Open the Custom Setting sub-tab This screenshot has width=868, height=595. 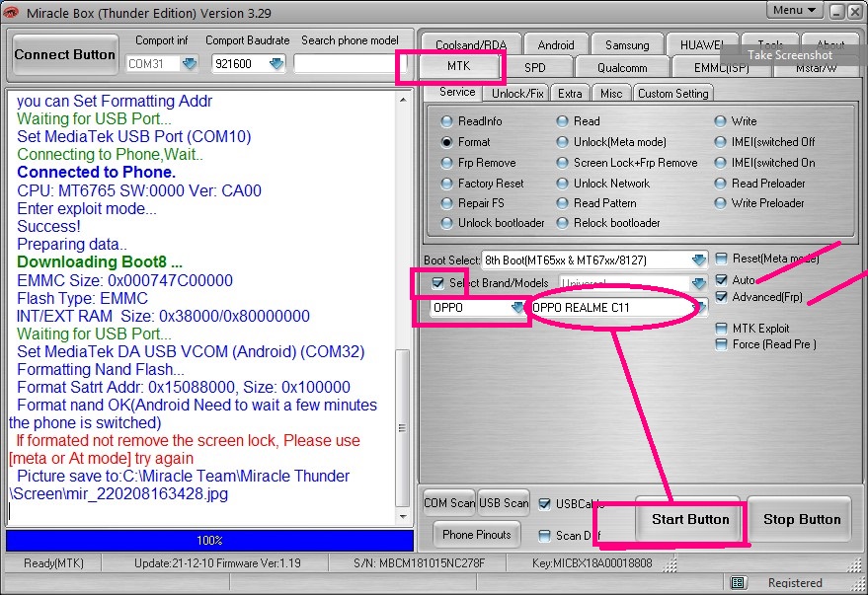click(x=672, y=94)
